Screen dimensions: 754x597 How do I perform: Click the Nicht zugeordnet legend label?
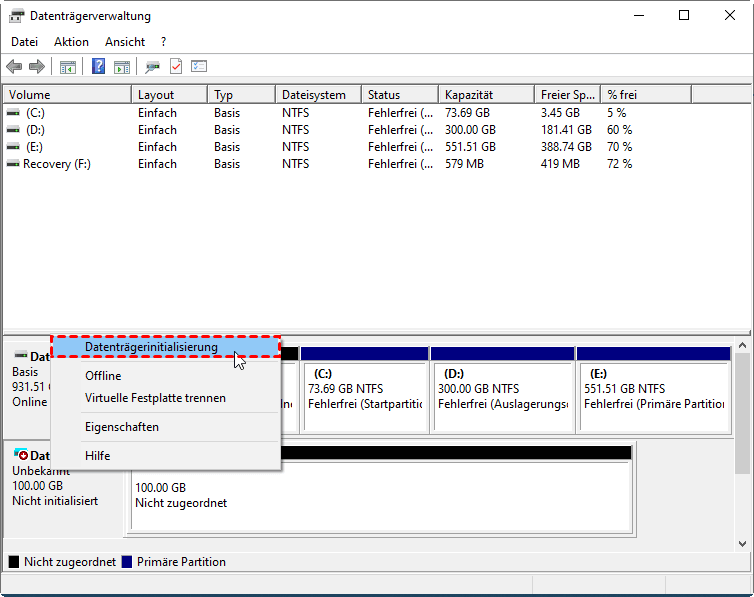pyautogui.click(x=70, y=562)
